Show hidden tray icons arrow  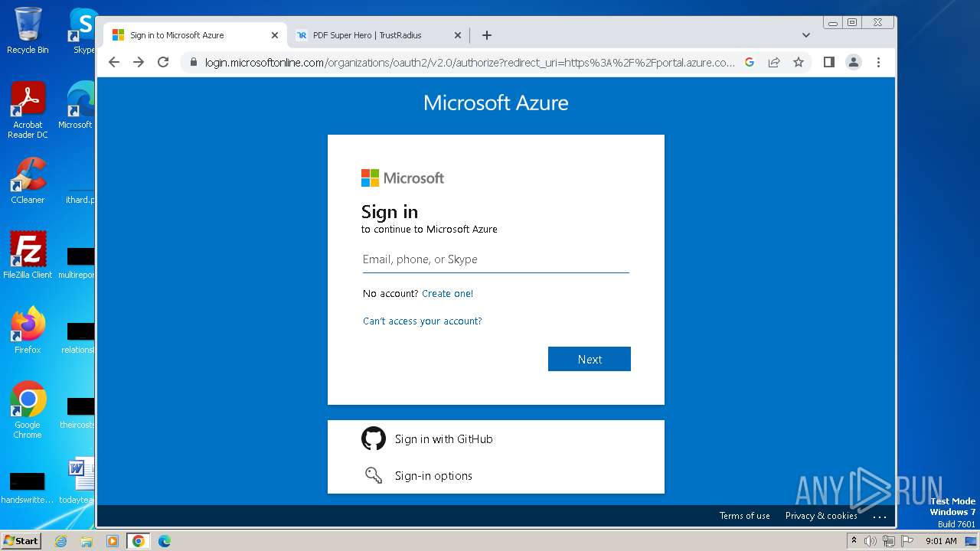(x=854, y=540)
